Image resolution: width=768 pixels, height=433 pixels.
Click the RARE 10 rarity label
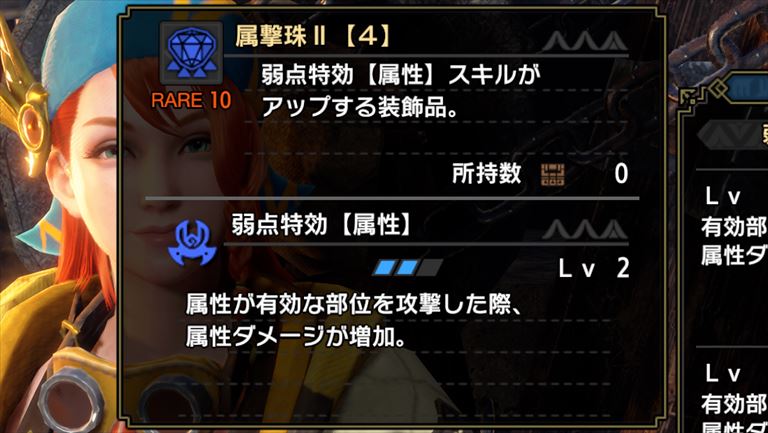click(191, 100)
